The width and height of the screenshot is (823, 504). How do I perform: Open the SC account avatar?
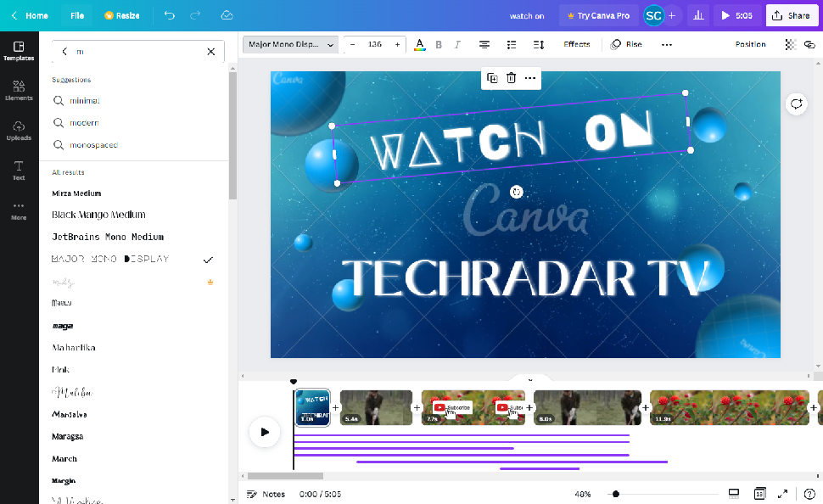(653, 16)
